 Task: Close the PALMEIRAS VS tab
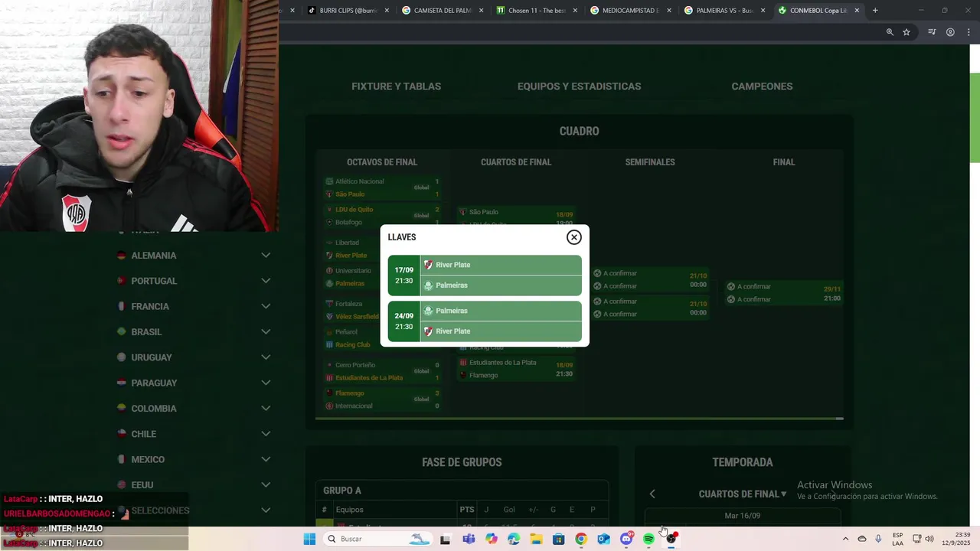pyautogui.click(x=763, y=11)
